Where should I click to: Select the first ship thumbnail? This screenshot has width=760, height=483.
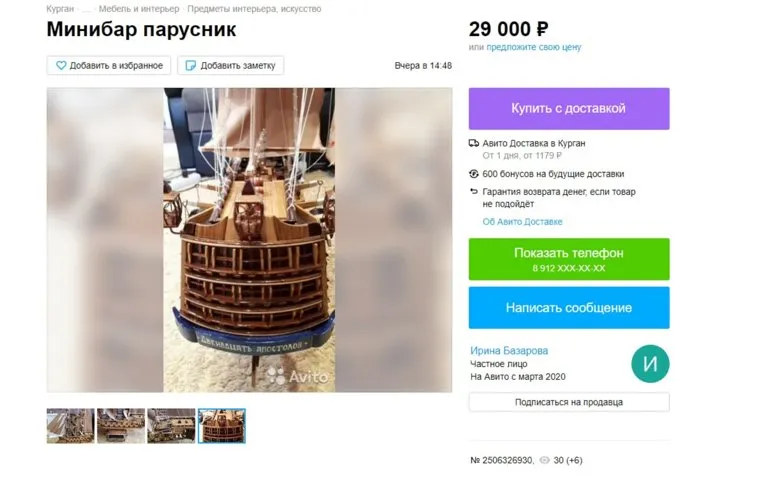click(x=71, y=426)
